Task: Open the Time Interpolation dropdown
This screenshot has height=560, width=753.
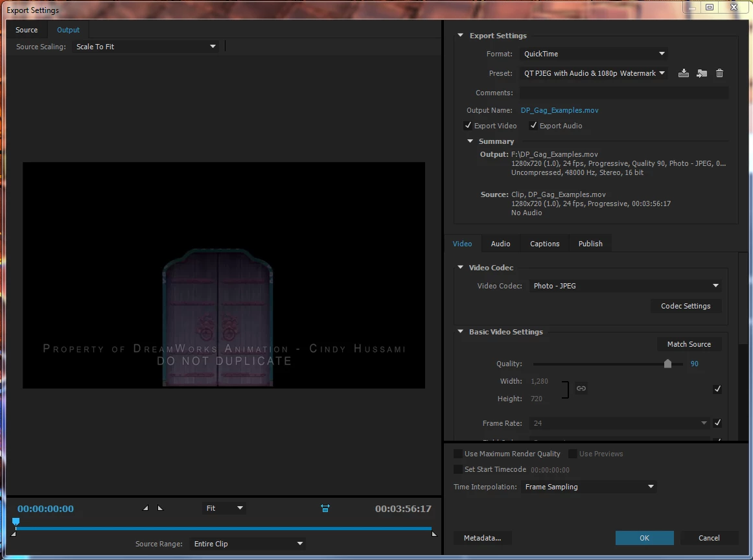Action: [x=589, y=487]
